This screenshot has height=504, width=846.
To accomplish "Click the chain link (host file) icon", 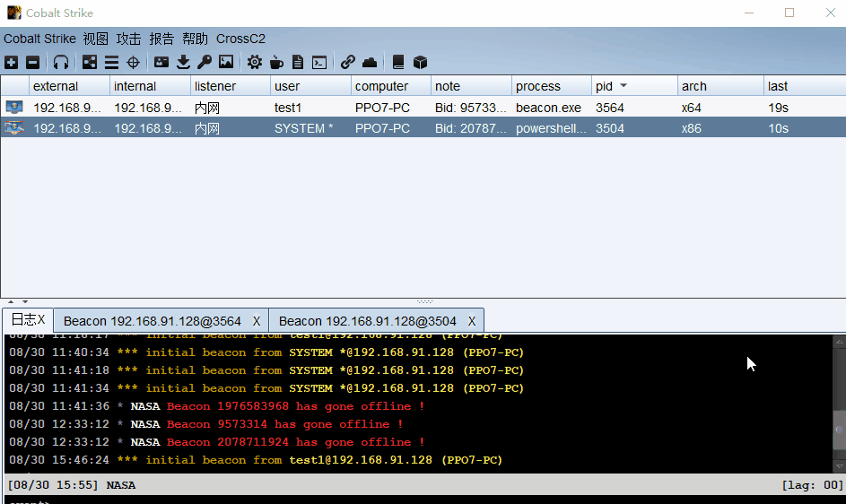I will [348, 63].
